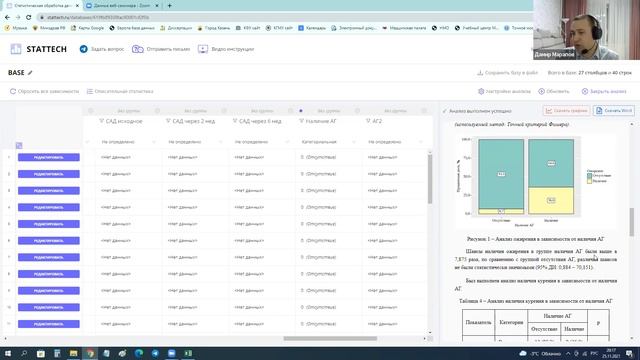This screenshot has width=640, height=360.
Task: Click the horizontal scrollbar thumb under table
Action: 330,338
